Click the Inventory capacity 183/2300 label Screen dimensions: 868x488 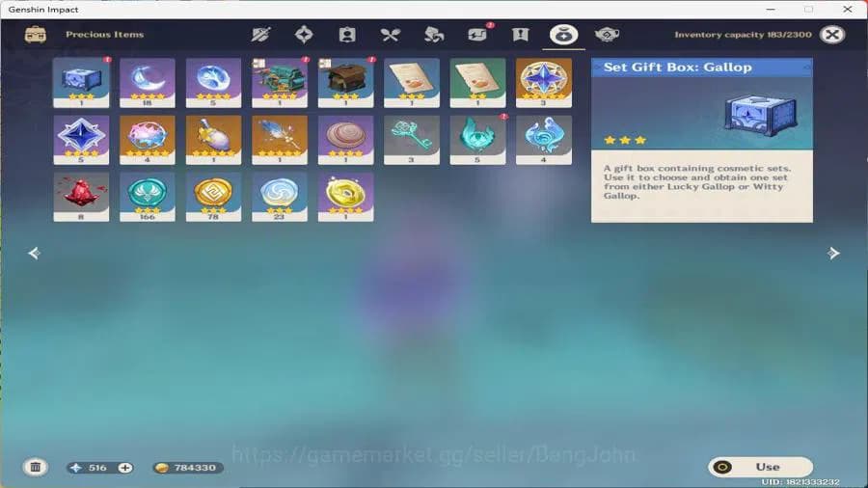(743, 35)
